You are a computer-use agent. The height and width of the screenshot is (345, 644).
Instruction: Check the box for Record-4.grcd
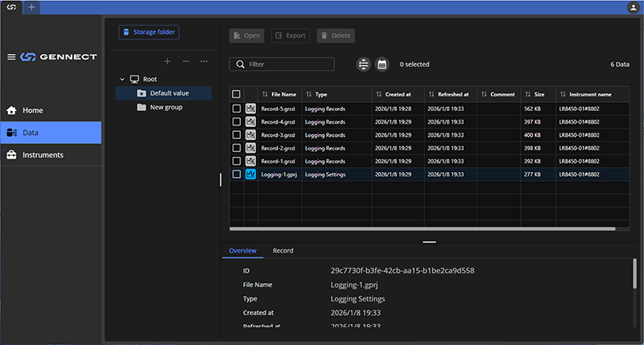[236, 122]
